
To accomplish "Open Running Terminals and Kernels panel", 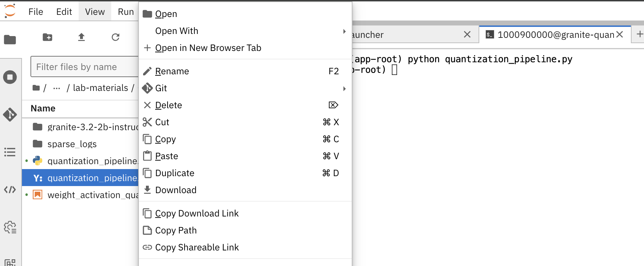I will (x=10, y=77).
